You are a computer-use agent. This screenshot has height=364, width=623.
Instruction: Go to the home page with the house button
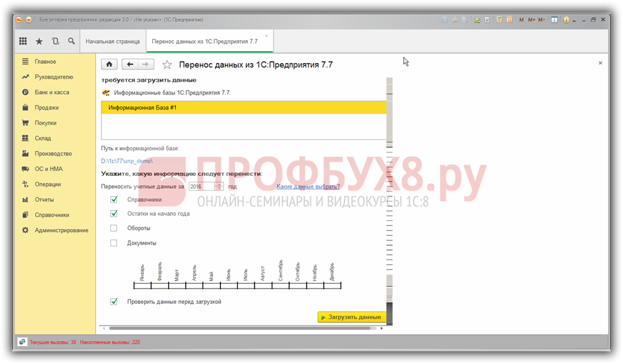109,64
